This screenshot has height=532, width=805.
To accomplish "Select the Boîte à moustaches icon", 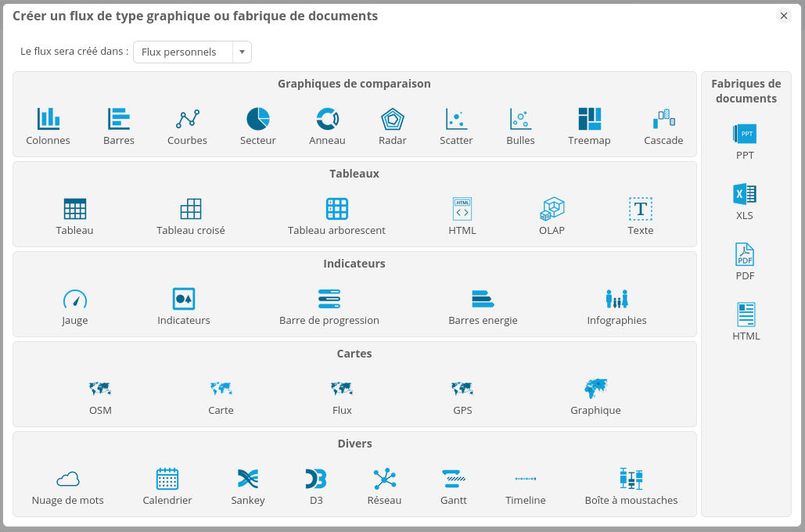I will [x=631, y=478].
